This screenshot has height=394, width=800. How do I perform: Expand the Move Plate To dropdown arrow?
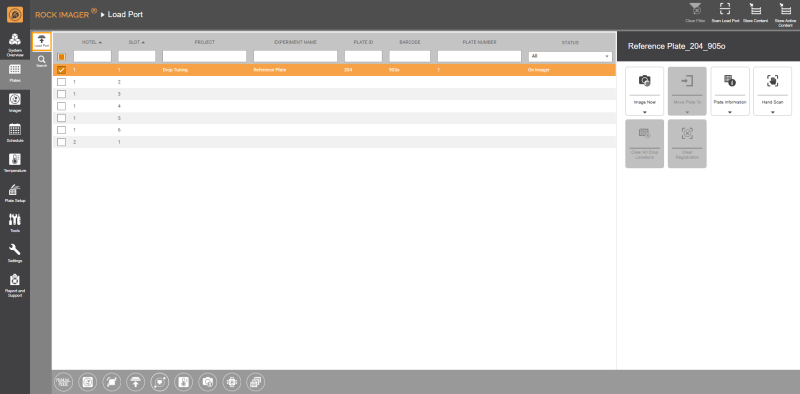pos(687,112)
